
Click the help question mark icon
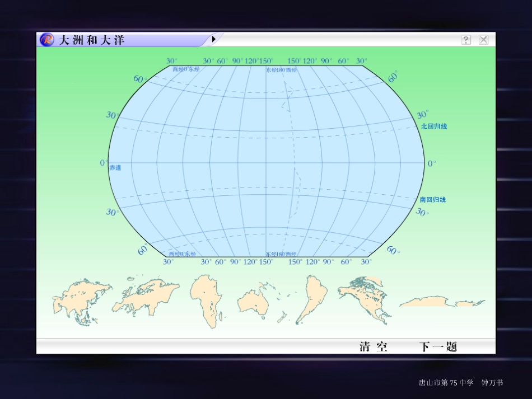(466, 40)
